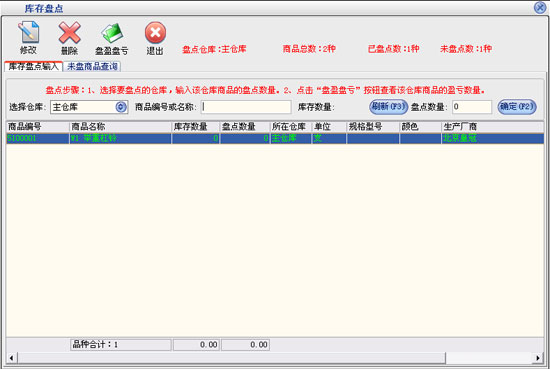Click the horizontal scrollbar track
Screen dimensions: 550x369
[x=489, y=358]
